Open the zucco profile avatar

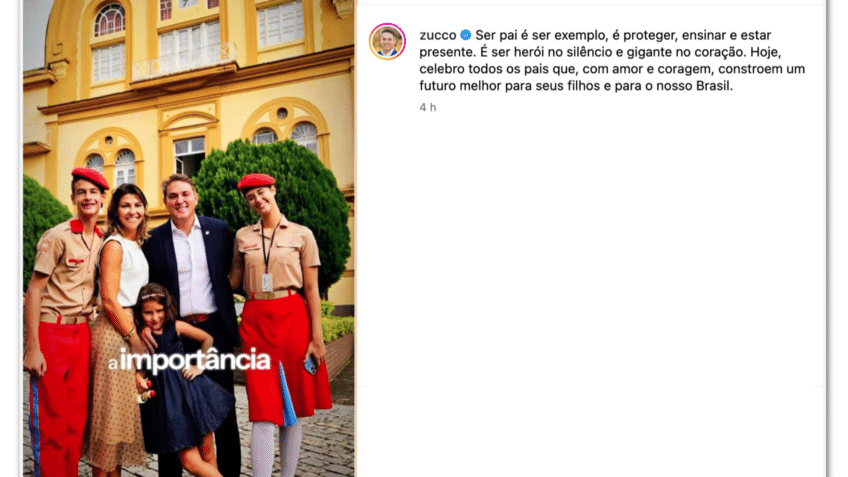point(387,42)
